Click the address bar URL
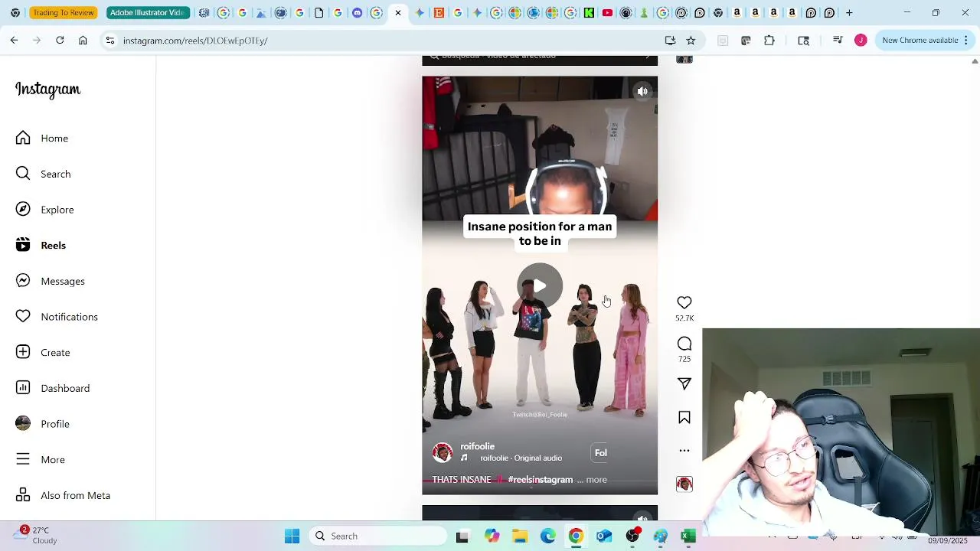Screen dimensions: 980x551 (195, 41)
